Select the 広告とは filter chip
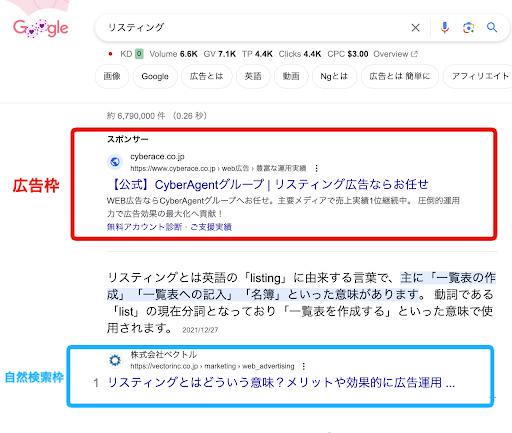Viewport: 512px width, 433px height. tap(206, 76)
